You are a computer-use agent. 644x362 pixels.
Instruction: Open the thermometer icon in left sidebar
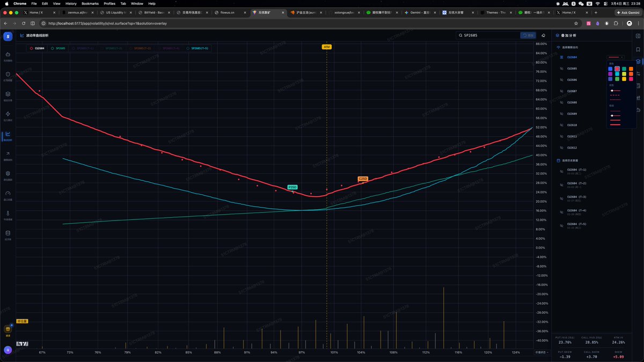click(x=8, y=213)
